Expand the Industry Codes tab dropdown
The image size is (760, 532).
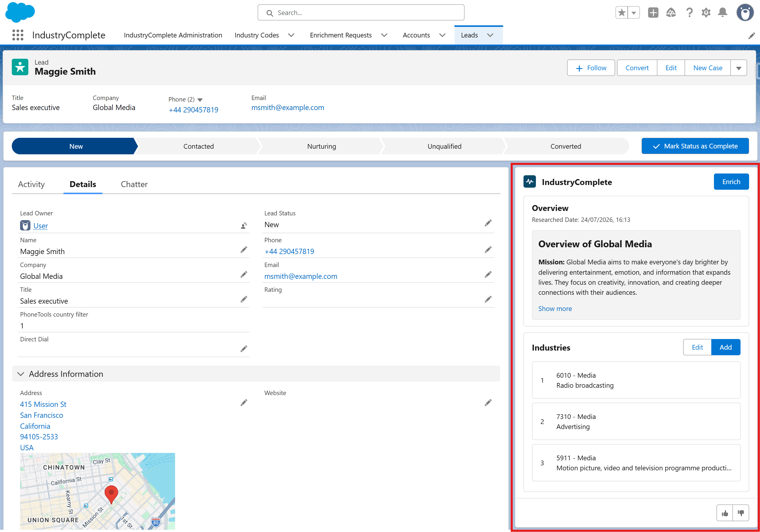click(x=291, y=35)
